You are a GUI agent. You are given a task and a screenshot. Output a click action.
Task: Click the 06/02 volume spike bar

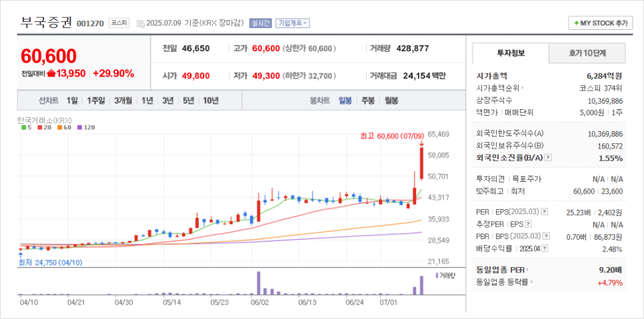[259, 283]
